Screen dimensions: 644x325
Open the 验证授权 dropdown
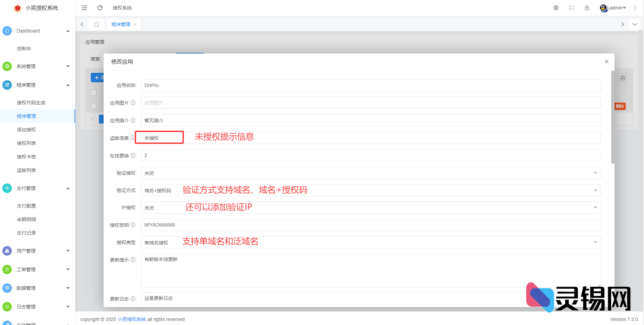pos(370,173)
